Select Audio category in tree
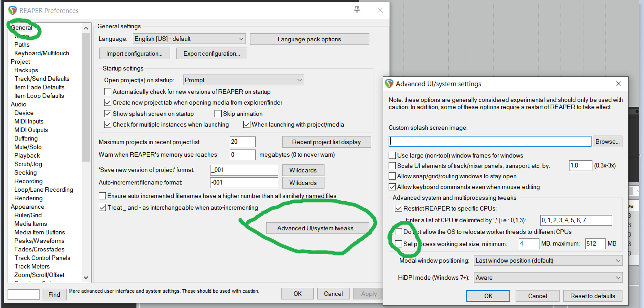This screenshot has width=644, height=308. [x=18, y=104]
